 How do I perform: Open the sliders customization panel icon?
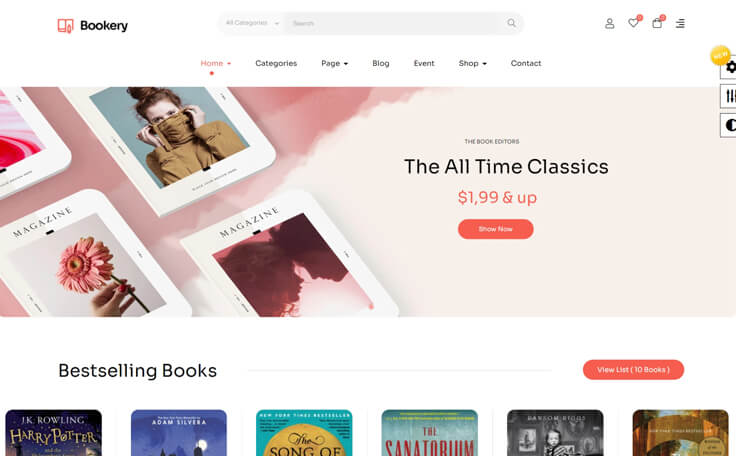(x=730, y=96)
